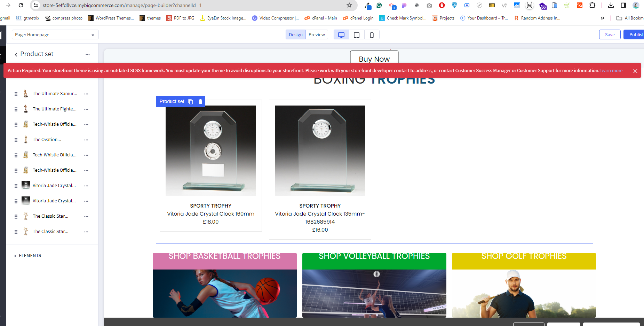Viewport: 644px width, 326px height.
Task: Open the compress photo bookmark
Action: [x=64, y=18]
